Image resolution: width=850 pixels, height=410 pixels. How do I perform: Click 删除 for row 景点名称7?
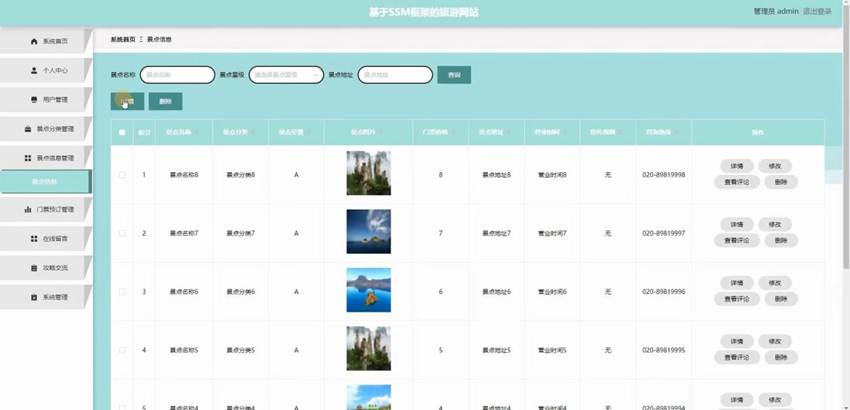click(781, 241)
